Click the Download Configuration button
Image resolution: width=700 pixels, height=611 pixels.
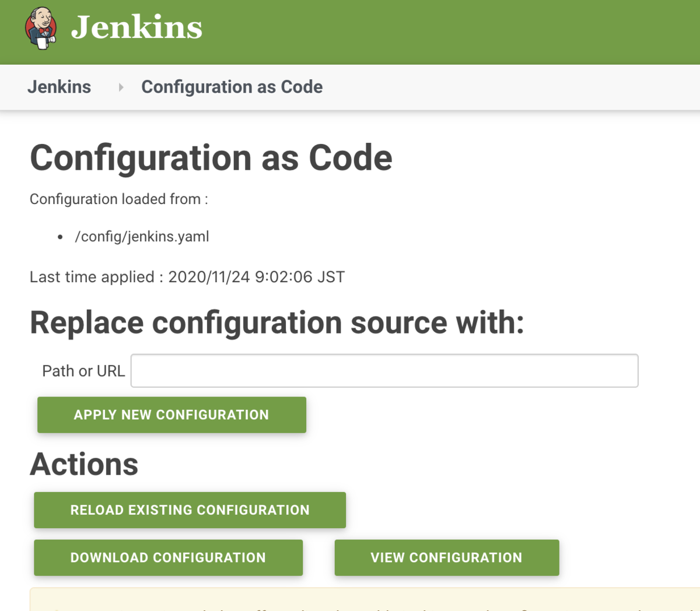(x=168, y=558)
